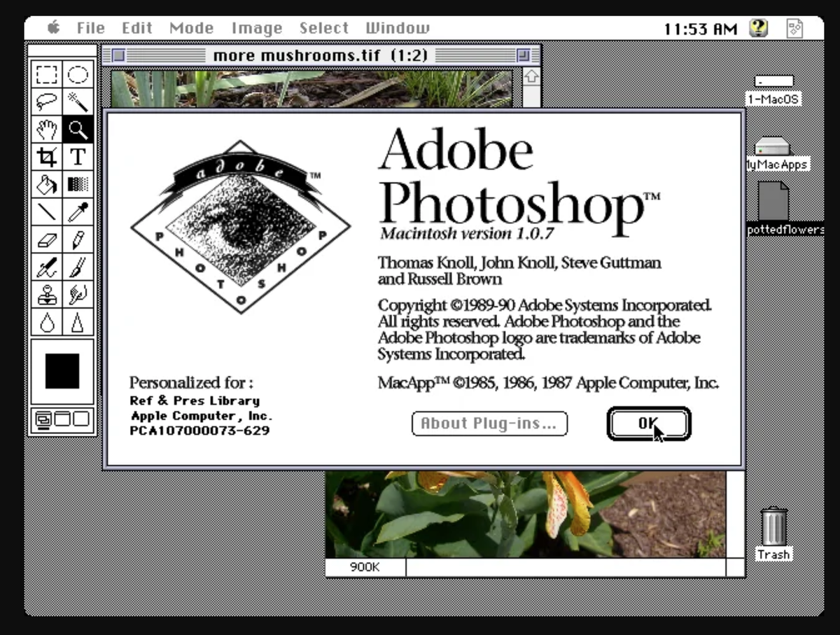Switch to rightmost full screen mode icon
This screenshot has height=635, width=840.
click(81, 419)
